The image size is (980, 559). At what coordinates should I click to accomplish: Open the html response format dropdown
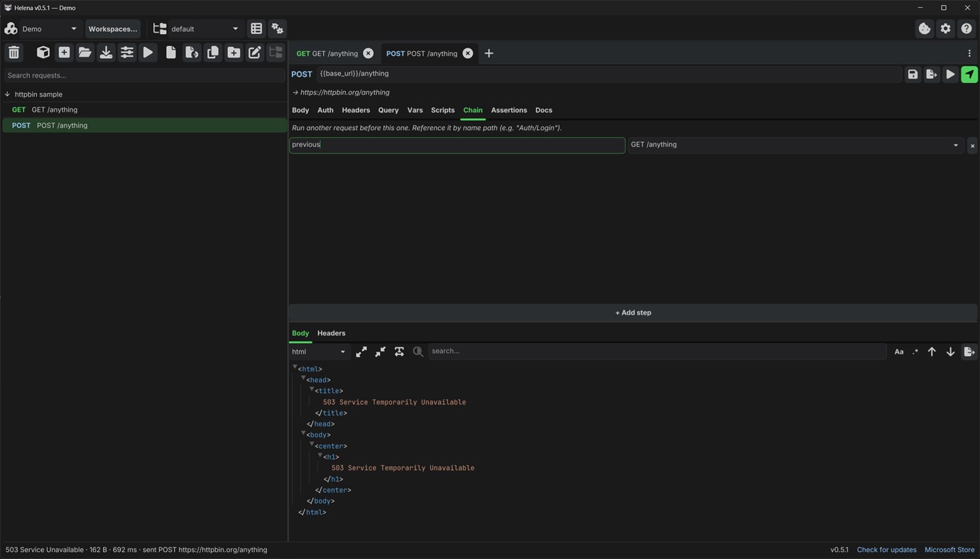pyautogui.click(x=318, y=352)
